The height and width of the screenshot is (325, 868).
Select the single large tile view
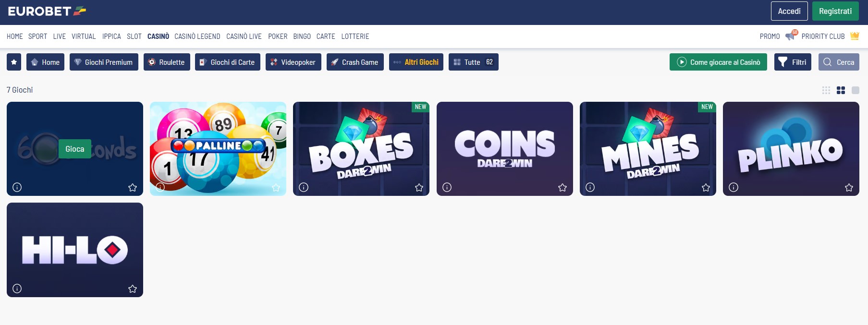pos(856,90)
